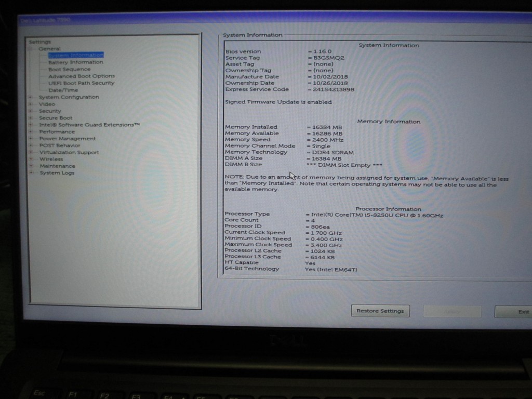Open Battery Information settings
Viewport: 532px width, 399px height.
76,62
